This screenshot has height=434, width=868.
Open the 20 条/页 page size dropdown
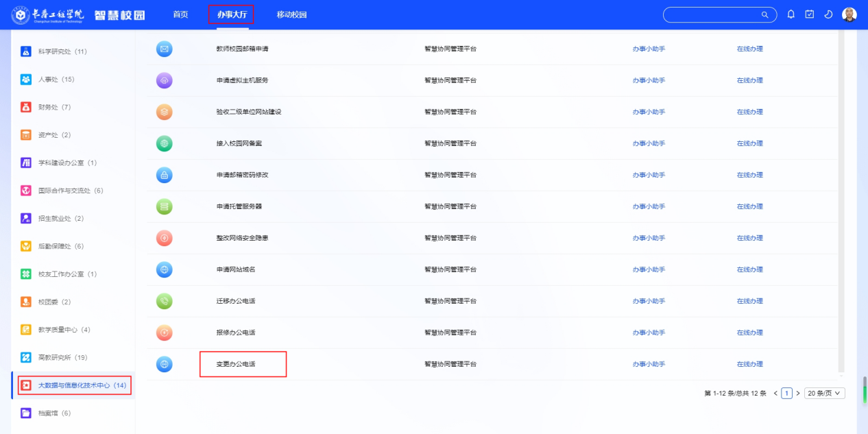tap(825, 393)
